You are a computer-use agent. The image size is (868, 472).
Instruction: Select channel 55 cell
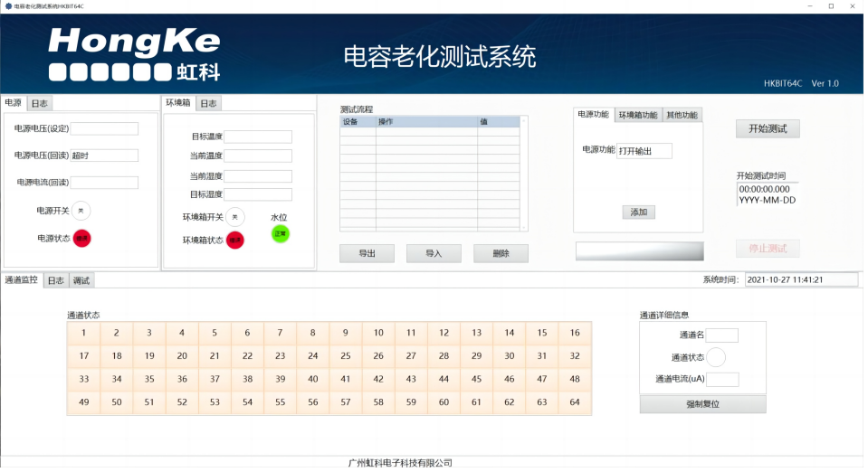pyautogui.click(x=280, y=403)
